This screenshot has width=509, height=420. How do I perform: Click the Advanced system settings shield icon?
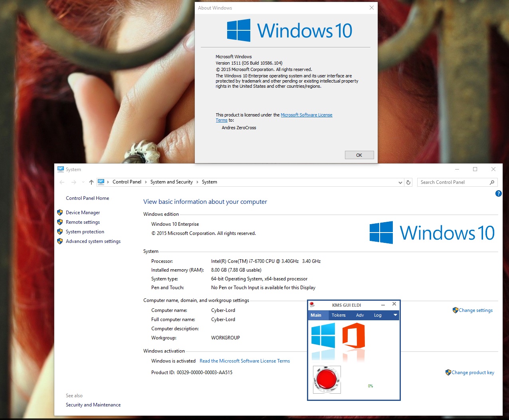point(60,241)
